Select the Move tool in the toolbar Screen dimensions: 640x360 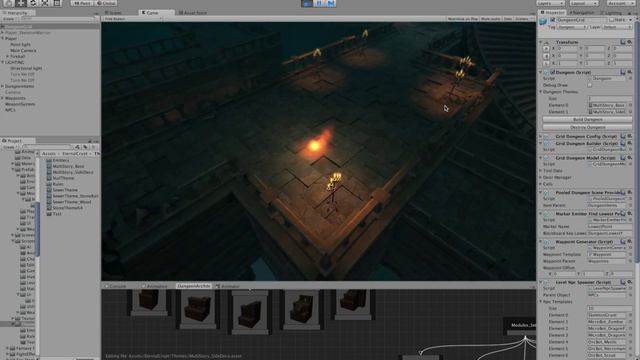[x=21, y=3]
